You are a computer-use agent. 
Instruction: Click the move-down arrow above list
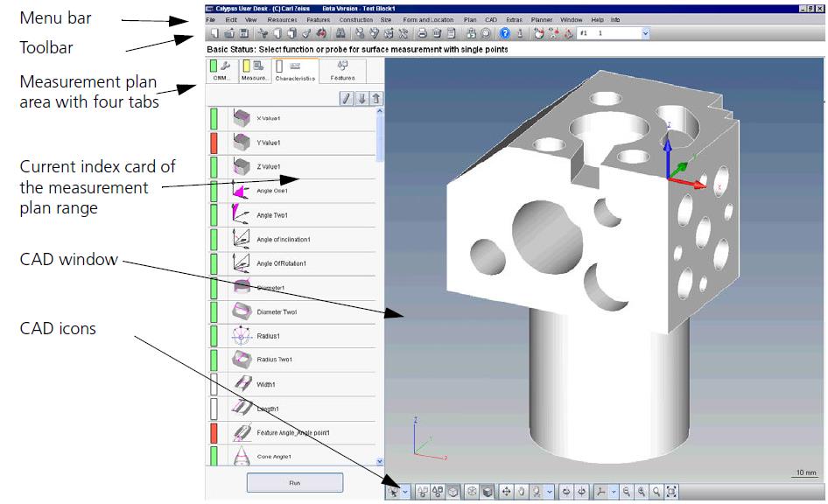(x=361, y=98)
